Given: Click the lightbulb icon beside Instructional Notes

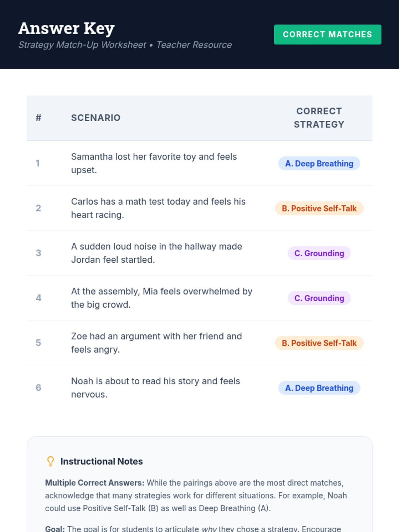Looking at the screenshot, I should click(x=51, y=461).
